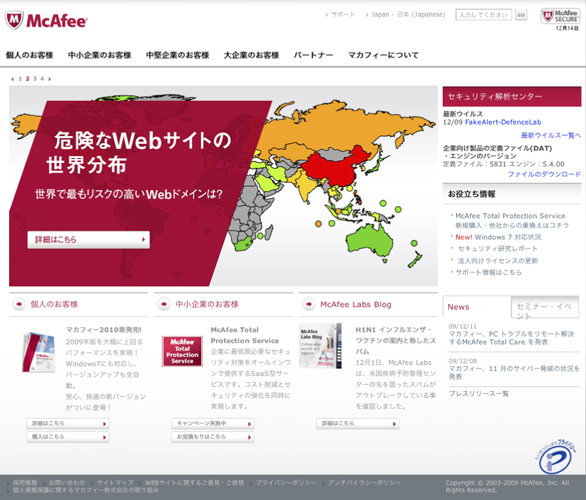Screen dimensions: 586x500
Task: Open the McAfee SECURE badge
Action: (560, 16)
